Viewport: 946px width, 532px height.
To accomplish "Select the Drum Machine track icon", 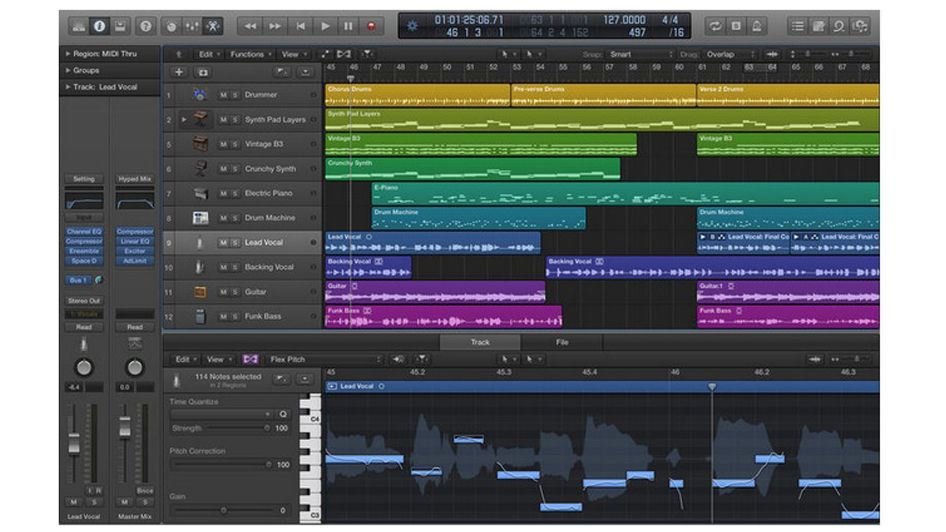I will (200, 218).
